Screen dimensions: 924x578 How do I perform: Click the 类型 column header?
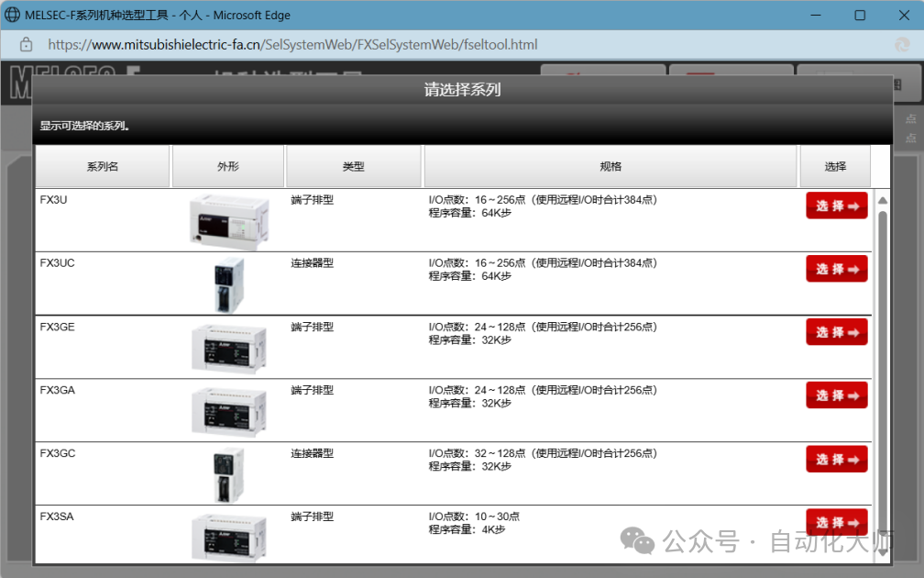(354, 166)
